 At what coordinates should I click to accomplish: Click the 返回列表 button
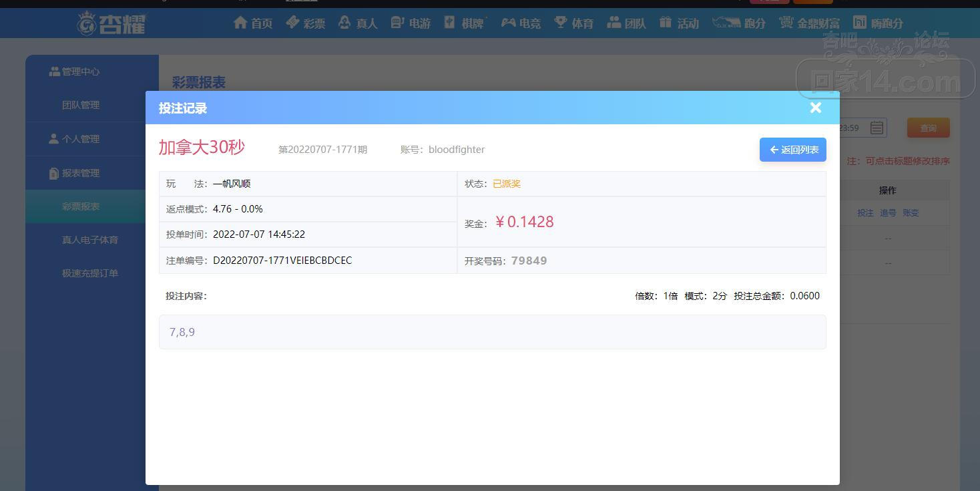tap(793, 150)
